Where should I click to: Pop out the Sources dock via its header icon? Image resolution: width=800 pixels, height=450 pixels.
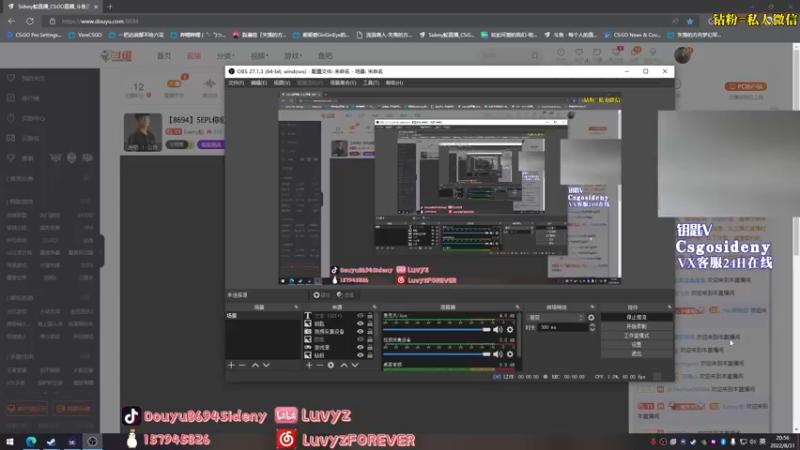coord(374,307)
